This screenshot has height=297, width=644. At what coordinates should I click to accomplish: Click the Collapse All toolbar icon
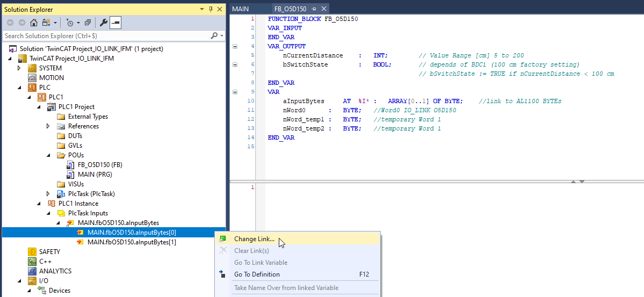point(88,23)
